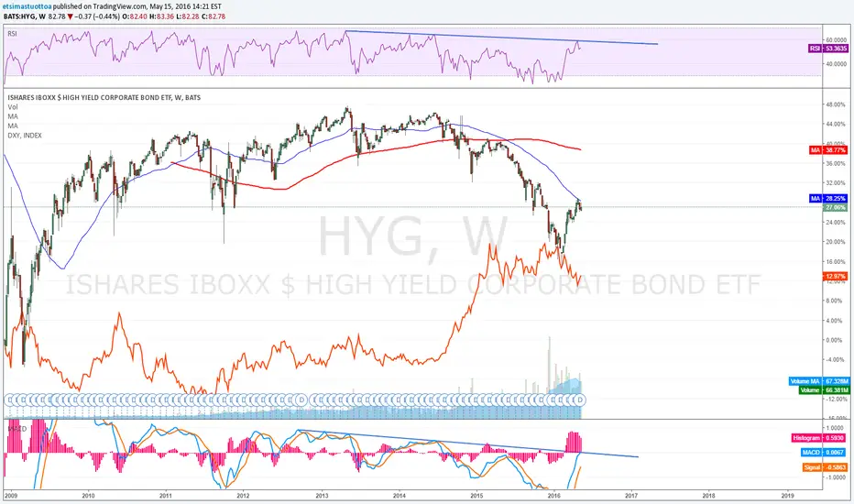Screen dimensions: 854x504
Task: Click the BATS:HYG, W symbol label
Action: (25, 16)
